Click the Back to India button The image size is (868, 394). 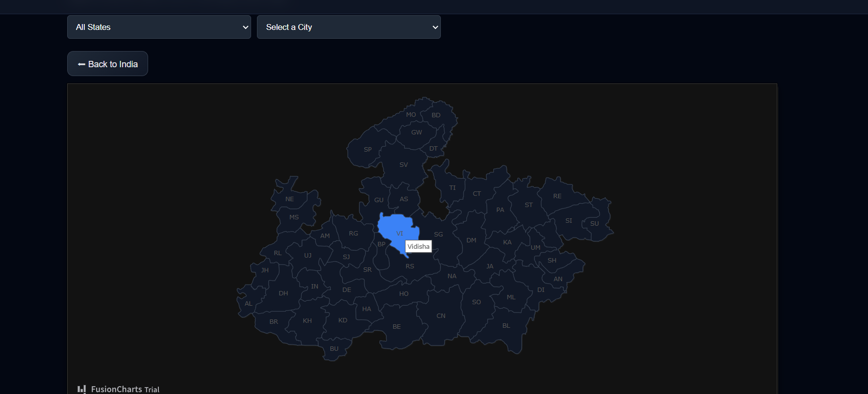pyautogui.click(x=107, y=64)
